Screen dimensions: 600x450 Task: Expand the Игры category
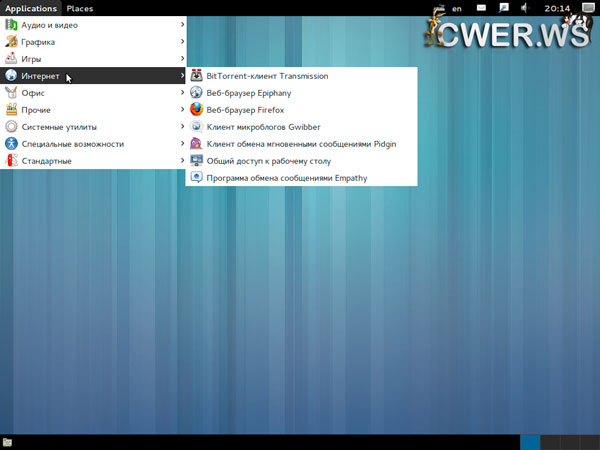coord(33,59)
